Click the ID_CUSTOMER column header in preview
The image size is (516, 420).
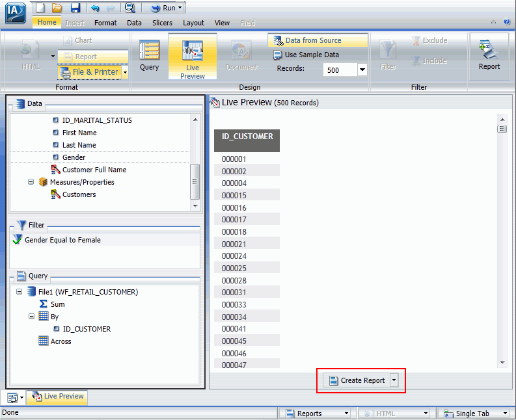tap(247, 140)
